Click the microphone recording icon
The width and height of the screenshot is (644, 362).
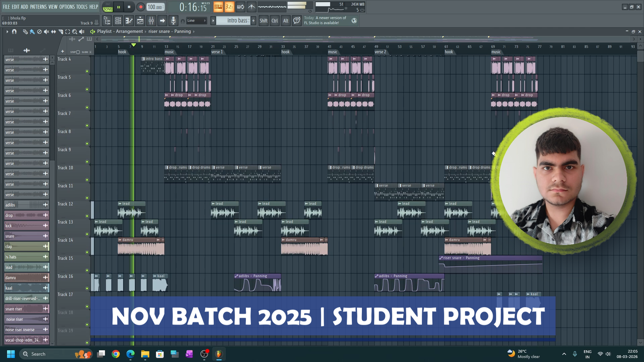(173, 21)
